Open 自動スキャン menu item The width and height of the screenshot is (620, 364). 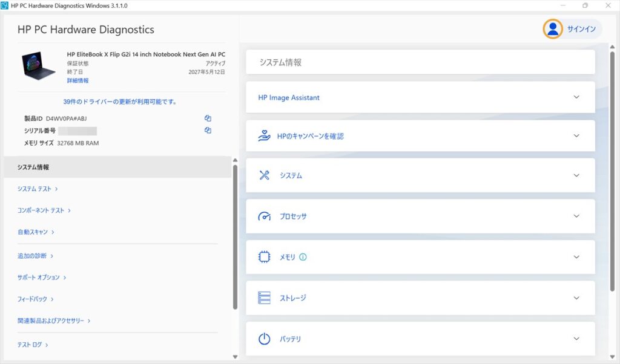point(36,232)
